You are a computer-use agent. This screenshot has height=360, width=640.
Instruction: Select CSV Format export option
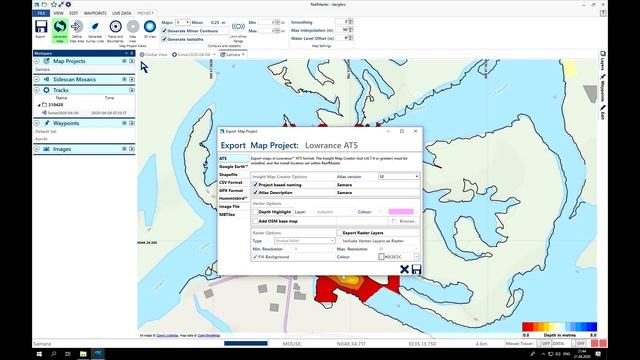coord(233,182)
